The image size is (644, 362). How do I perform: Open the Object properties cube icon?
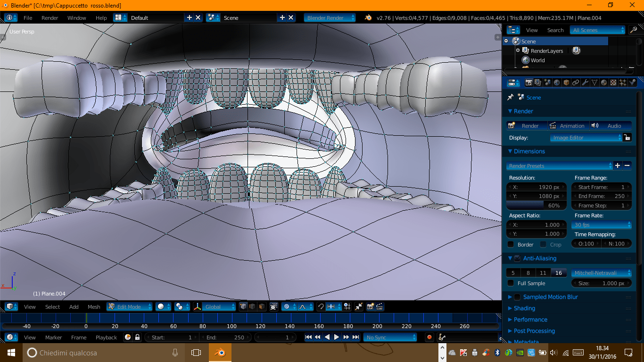[566, 82]
